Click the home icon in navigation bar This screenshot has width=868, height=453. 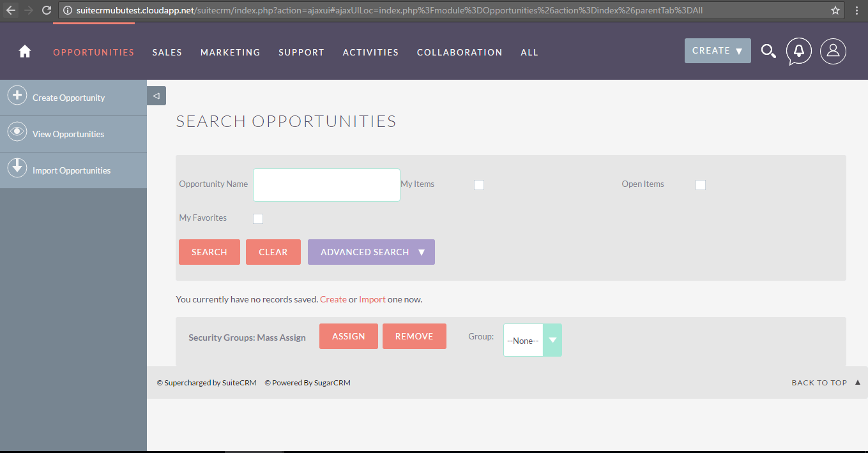click(x=25, y=52)
